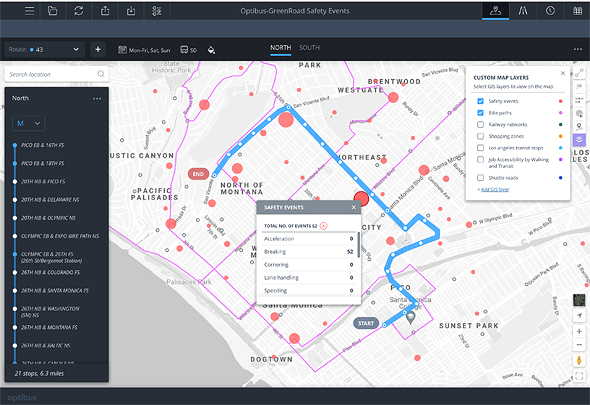Switch to the map view icon
The width and height of the screenshot is (590, 405).
pyautogui.click(x=496, y=11)
